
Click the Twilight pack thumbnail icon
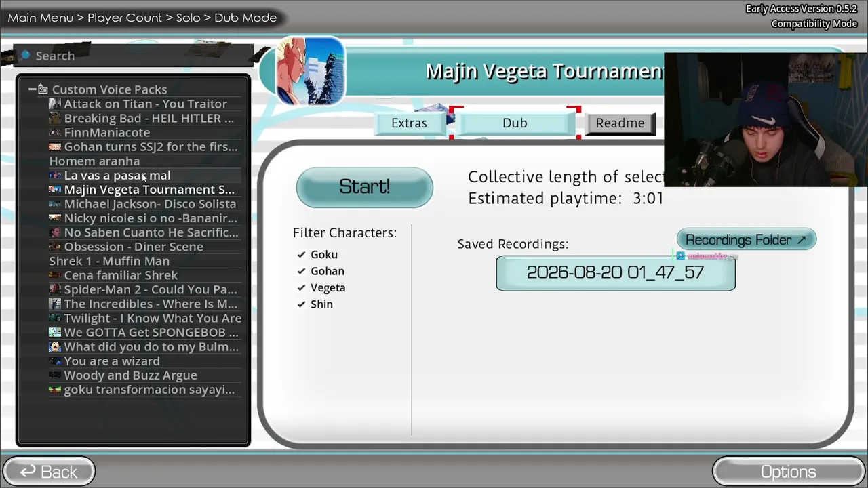pos(55,318)
